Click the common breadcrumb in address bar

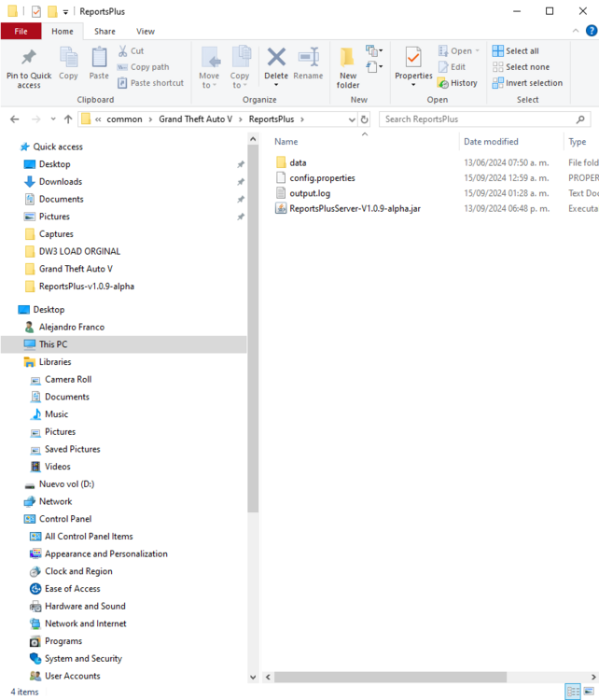tap(124, 119)
